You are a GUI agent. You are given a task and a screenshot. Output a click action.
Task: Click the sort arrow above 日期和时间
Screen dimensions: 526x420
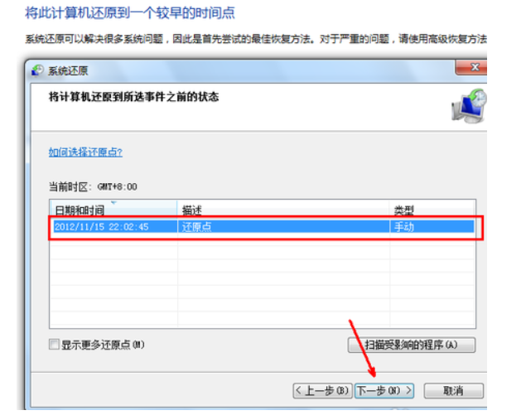[x=113, y=202]
